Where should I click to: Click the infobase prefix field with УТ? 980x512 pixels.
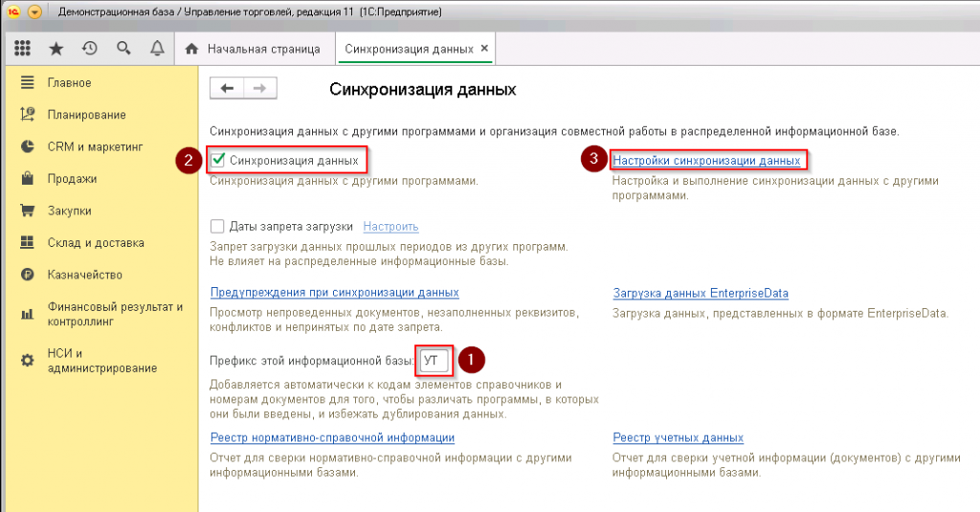(x=434, y=361)
